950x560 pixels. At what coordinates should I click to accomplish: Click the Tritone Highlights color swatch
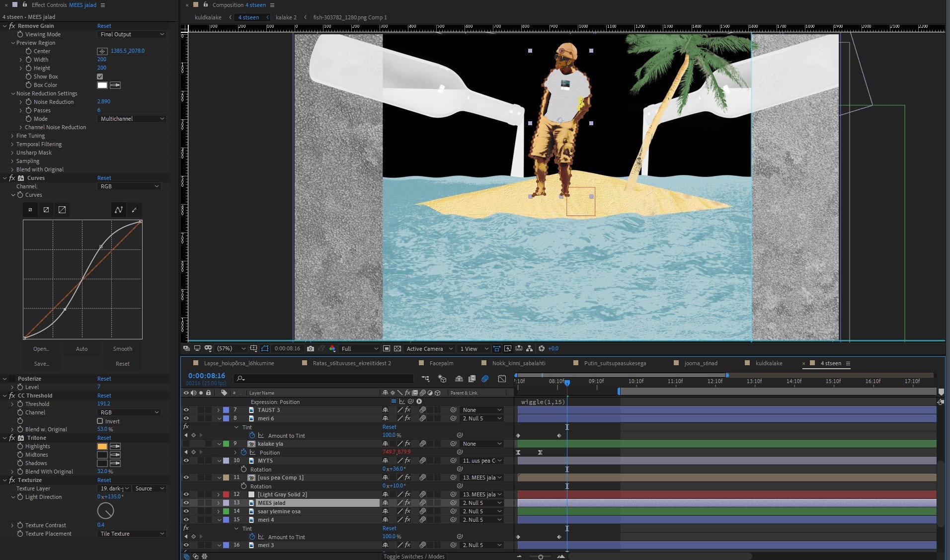tap(102, 446)
